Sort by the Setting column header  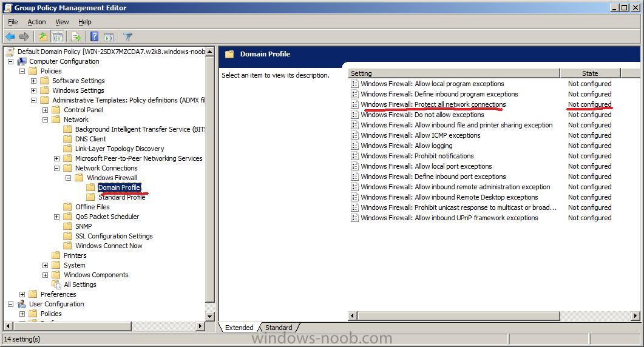pos(454,73)
